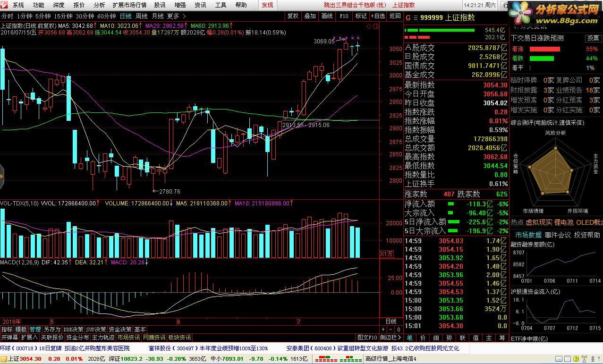Open the 分析 menu
This screenshot has height=364, width=603.
(x=99, y=5)
